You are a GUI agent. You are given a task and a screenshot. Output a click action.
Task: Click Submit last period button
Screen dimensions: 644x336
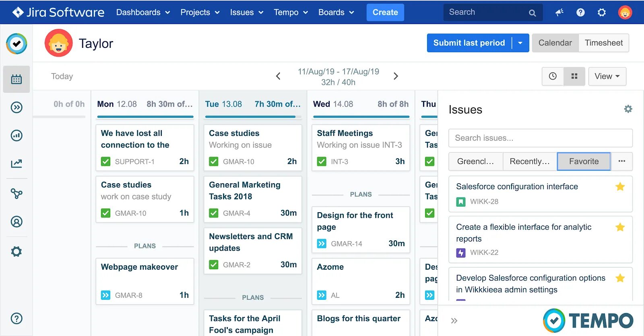[x=469, y=43]
